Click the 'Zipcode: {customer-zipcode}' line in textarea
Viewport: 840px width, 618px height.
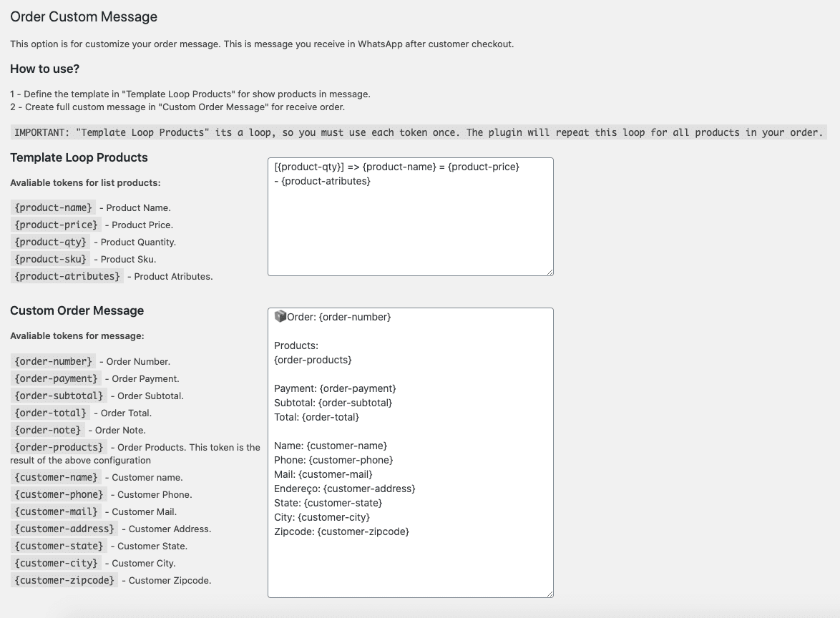341,531
